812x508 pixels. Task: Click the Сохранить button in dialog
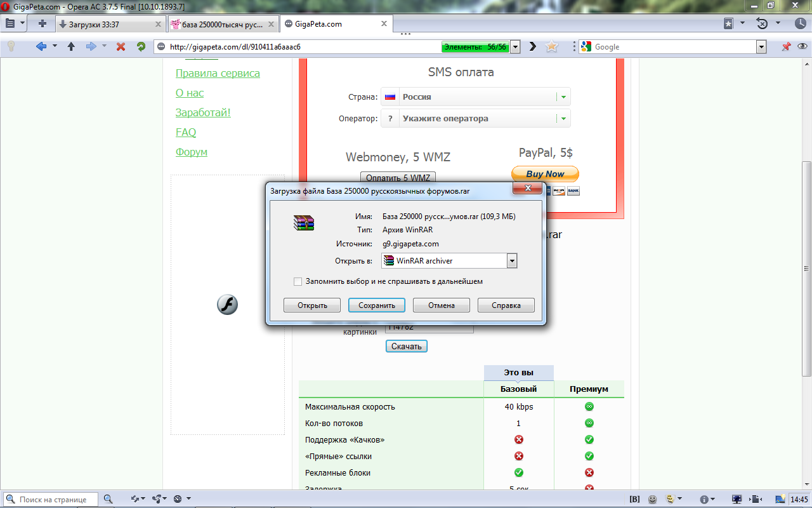point(377,305)
